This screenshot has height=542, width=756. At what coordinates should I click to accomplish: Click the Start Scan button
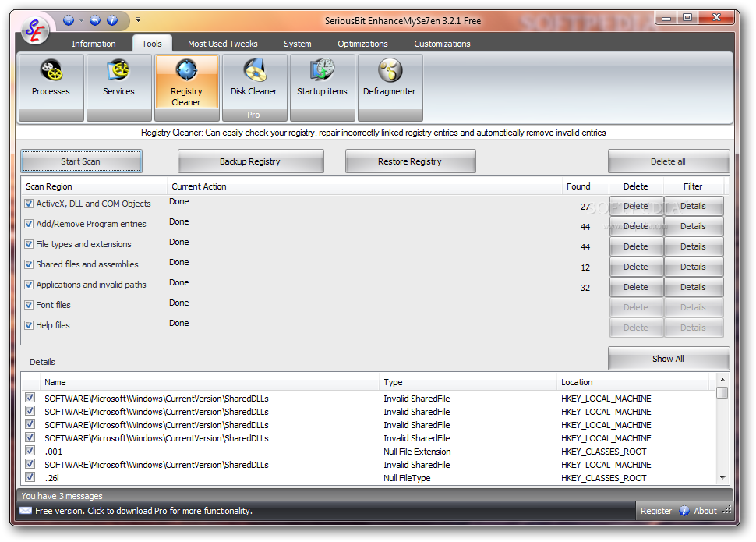click(x=81, y=161)
